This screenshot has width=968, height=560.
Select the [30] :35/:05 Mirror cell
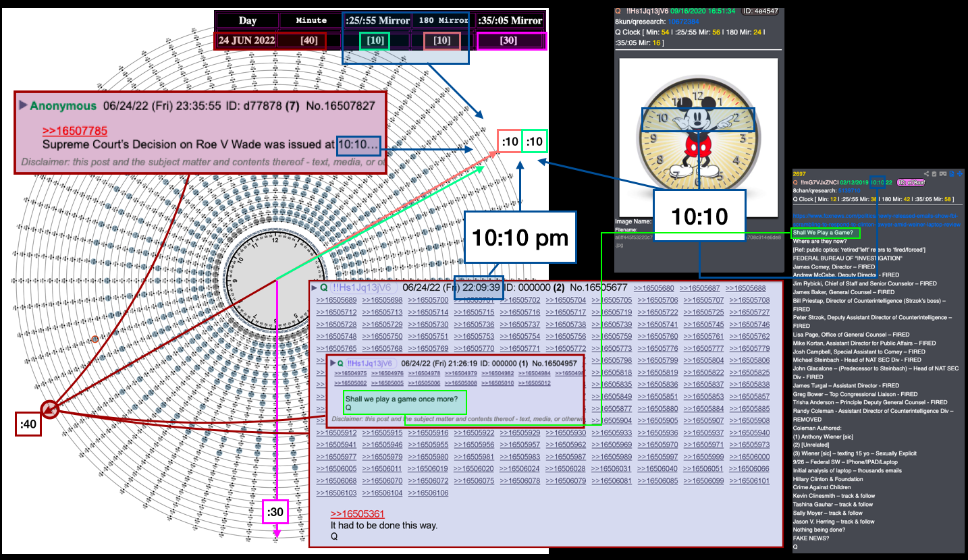[x=511, y=40]
